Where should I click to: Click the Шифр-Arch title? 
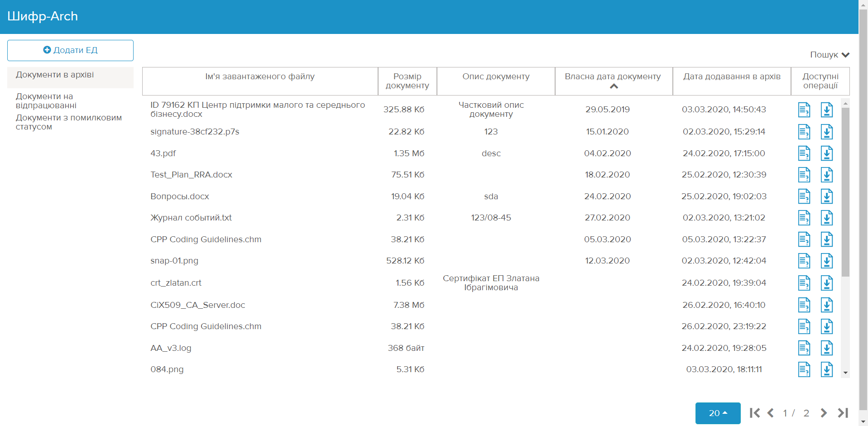[43, 16]
